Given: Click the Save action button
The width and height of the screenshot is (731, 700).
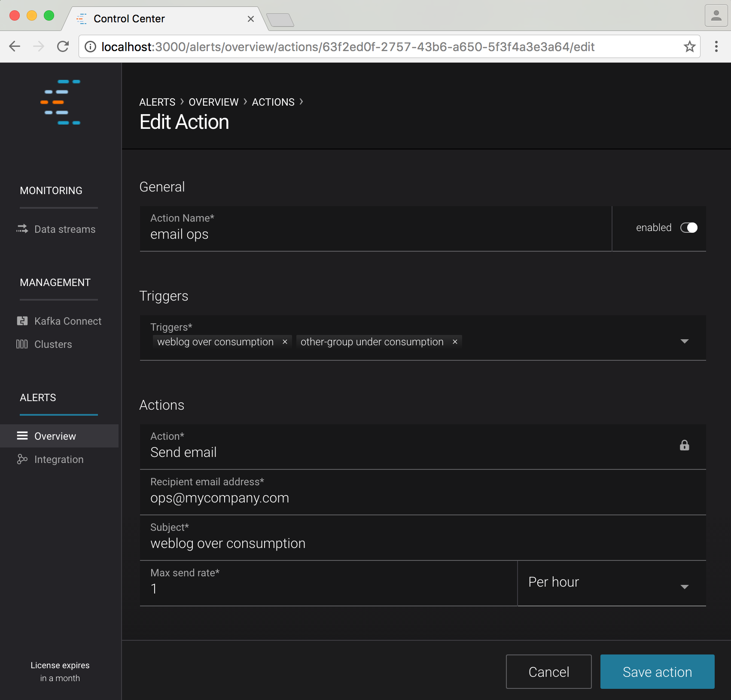Looking at the screenshot, I should [x=657, y=672].
